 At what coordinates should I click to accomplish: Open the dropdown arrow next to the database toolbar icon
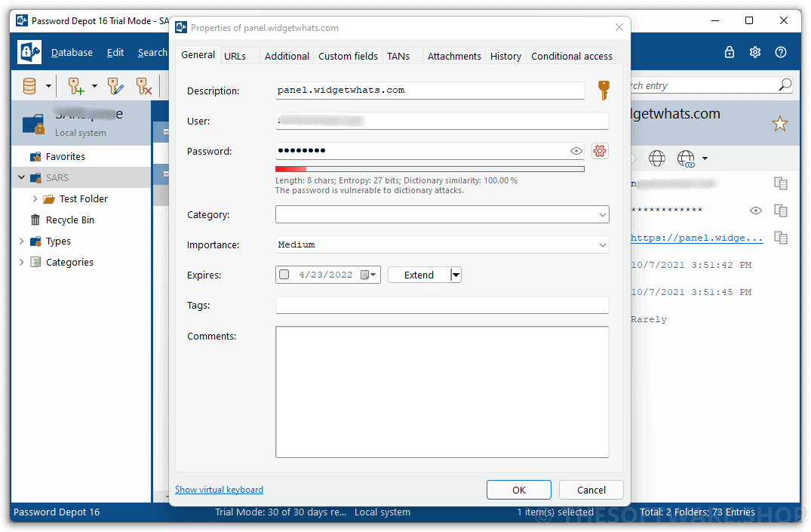pyautogui.click(x=48, y=86)
